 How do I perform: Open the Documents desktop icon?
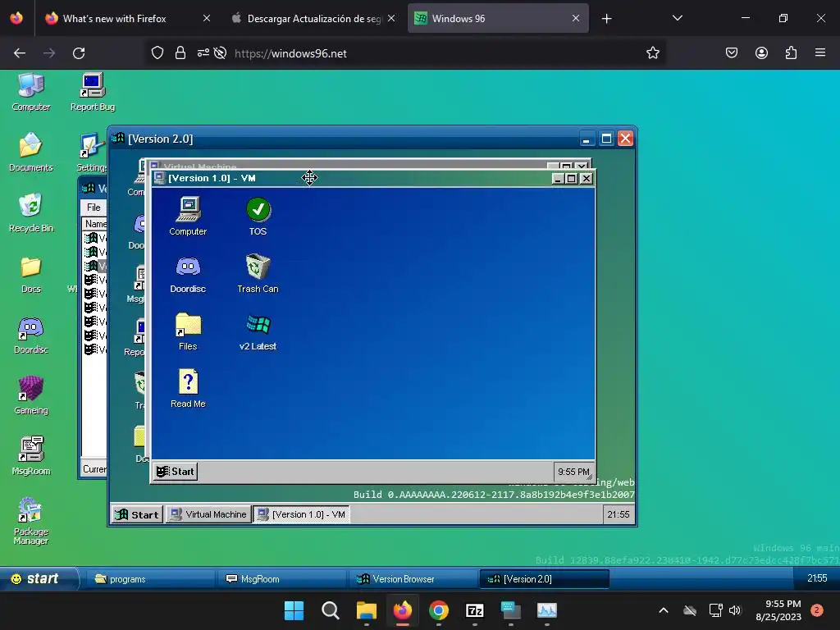click(x=31, y=152)
